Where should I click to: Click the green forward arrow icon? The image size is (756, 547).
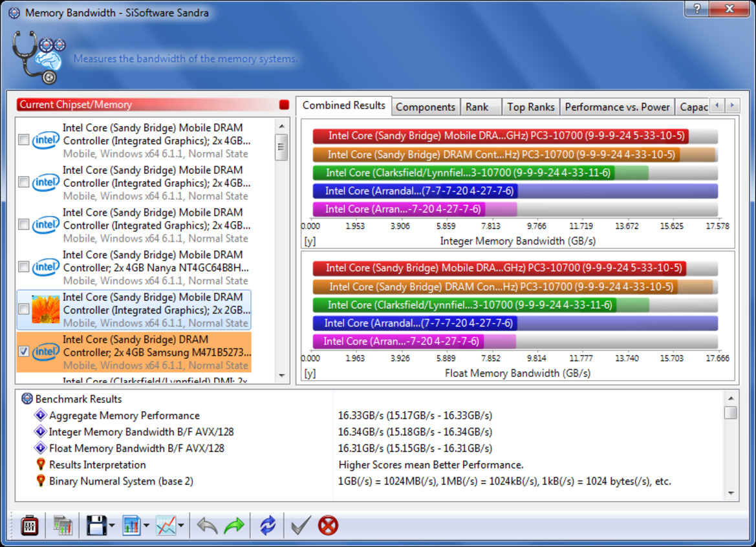click(234, 525)
